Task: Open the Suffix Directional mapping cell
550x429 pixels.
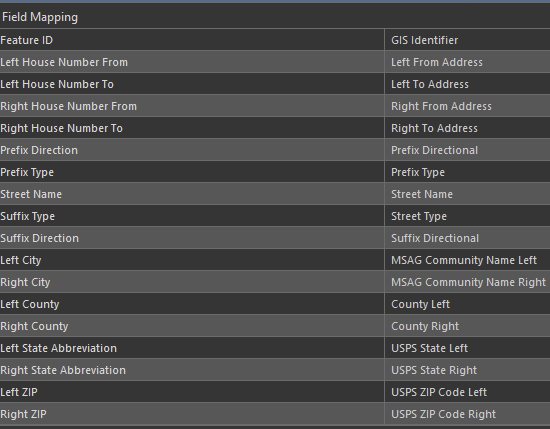Action: tap(467, 238)
